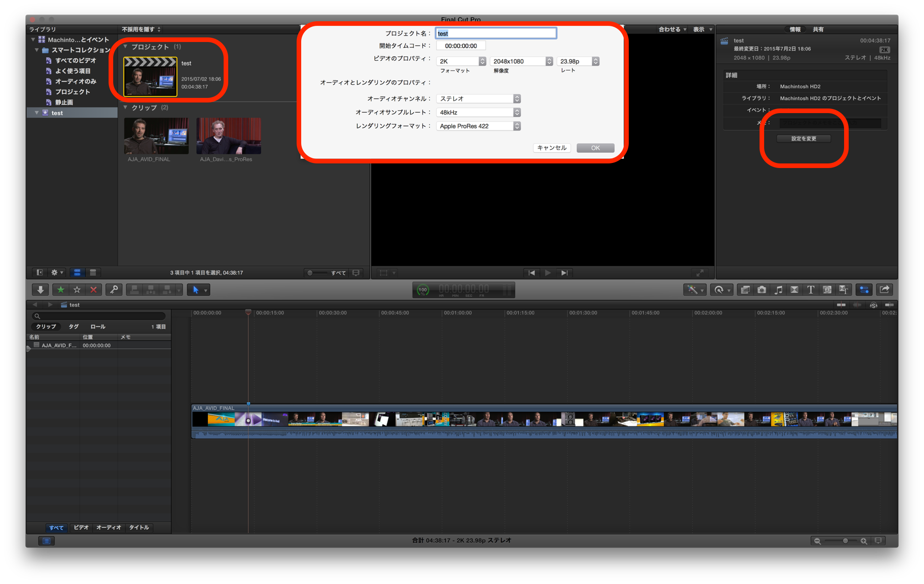This screenshot has width=924, height=584.
Task: Toggle solo button in timeline
Action: pyautogui.click(x=874, y=305)
